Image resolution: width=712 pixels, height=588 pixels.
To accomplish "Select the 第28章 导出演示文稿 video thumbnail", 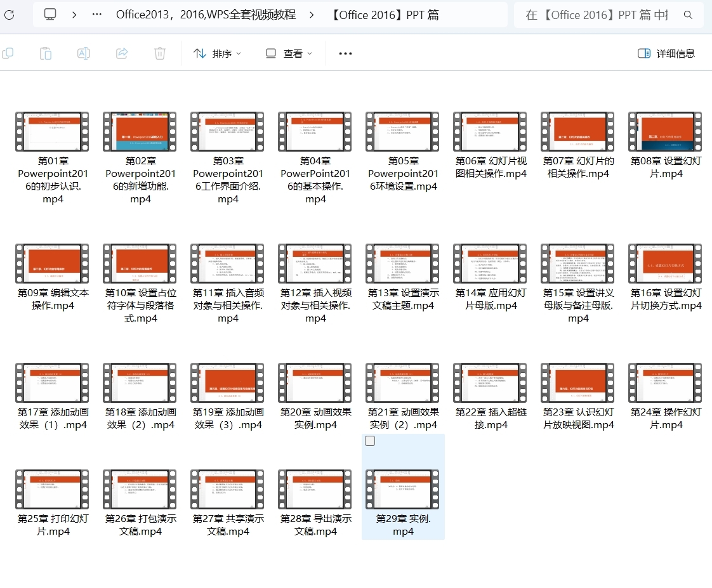I will (x=315, y=490).
